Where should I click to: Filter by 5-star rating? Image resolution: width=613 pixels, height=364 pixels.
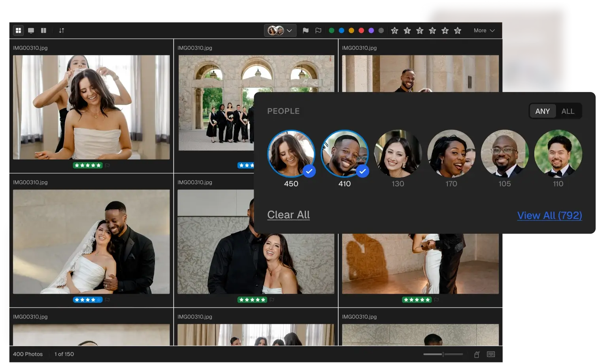(458, 30)
